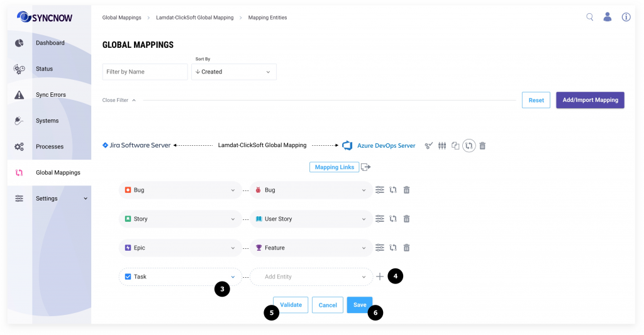Open the Jira Epic entity dropdown
The width and height of the screenshot is (644, 335).
[x=180, y=248]
